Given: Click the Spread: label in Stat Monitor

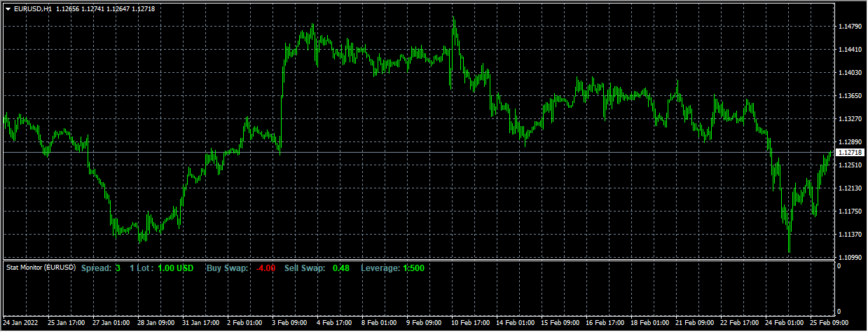Looking at the screenshot, I should (x=96, y=268).
